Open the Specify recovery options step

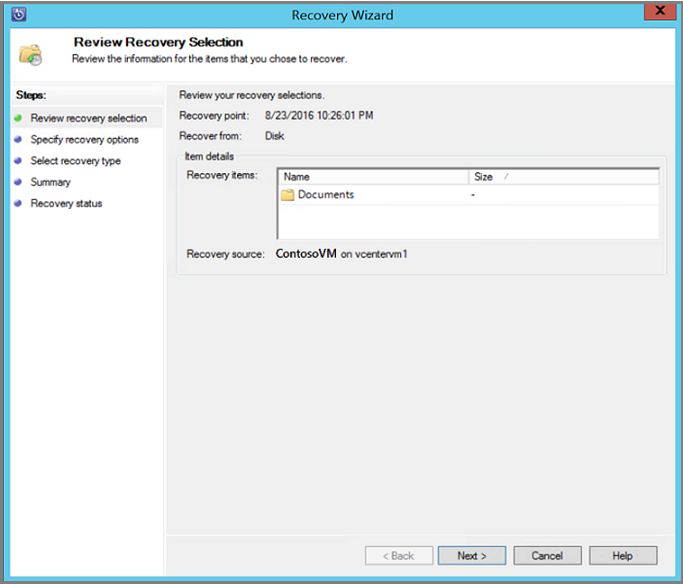click(85, 139)
